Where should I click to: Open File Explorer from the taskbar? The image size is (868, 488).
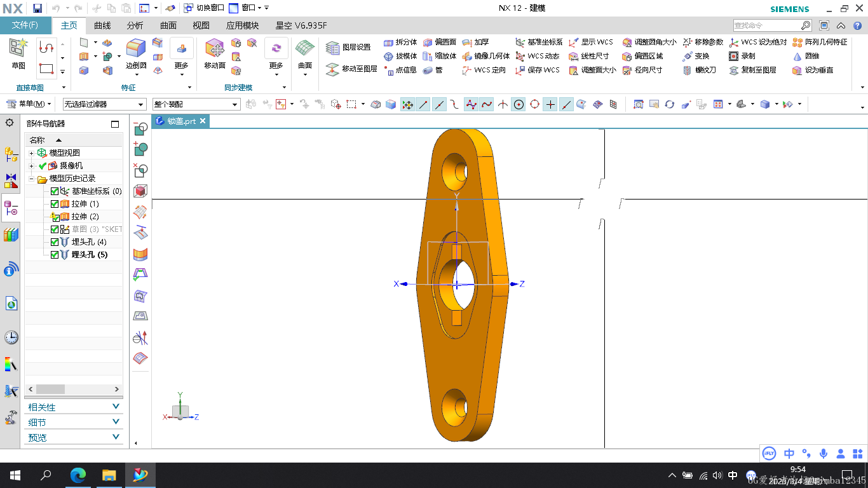(x=109, y=475)
